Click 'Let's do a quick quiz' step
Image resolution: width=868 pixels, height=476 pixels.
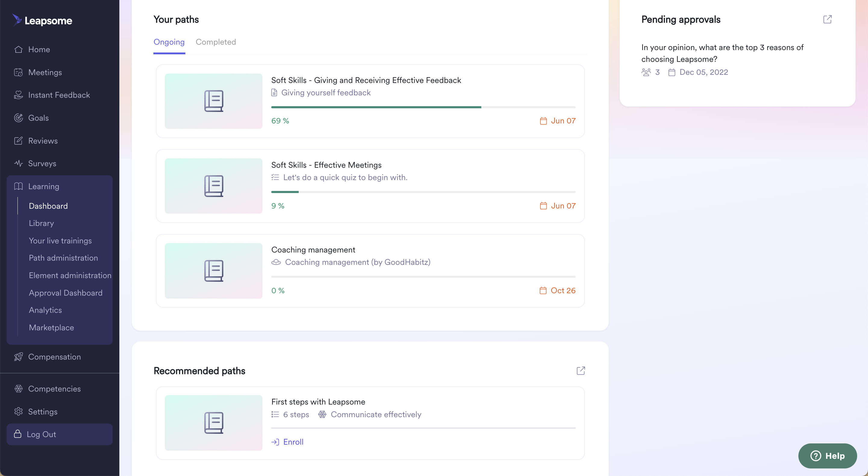[x=345, y=177]
